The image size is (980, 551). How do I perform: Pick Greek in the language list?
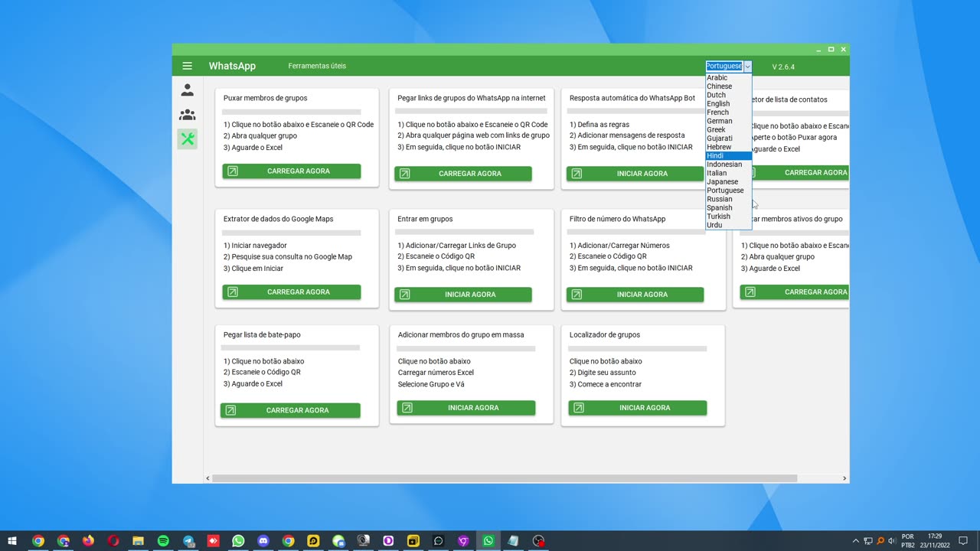pos(728,129)
